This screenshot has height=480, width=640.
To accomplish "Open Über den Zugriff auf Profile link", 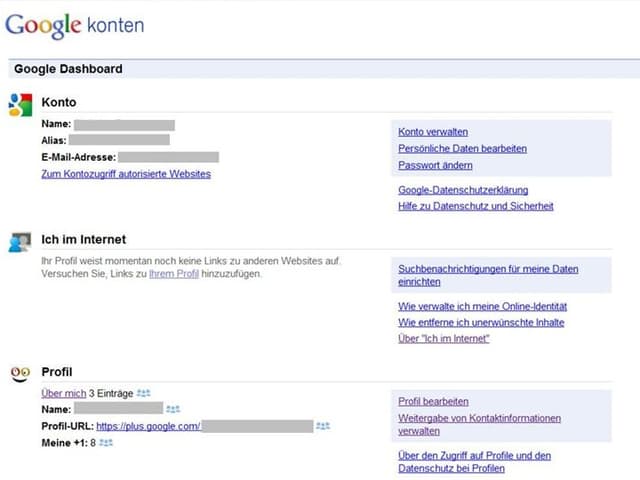I will coord(474,462).
